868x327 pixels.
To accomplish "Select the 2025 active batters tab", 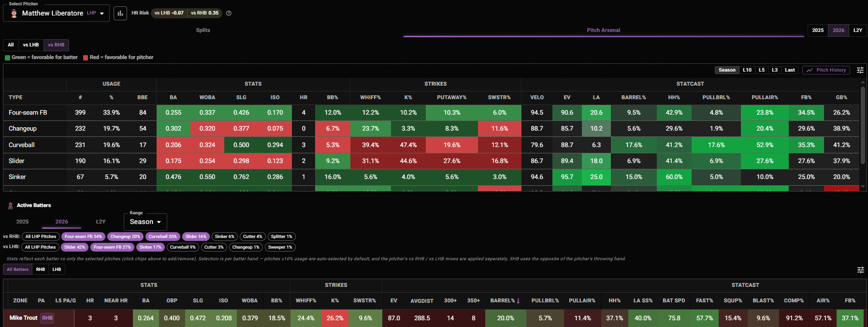I will point(22,222).
